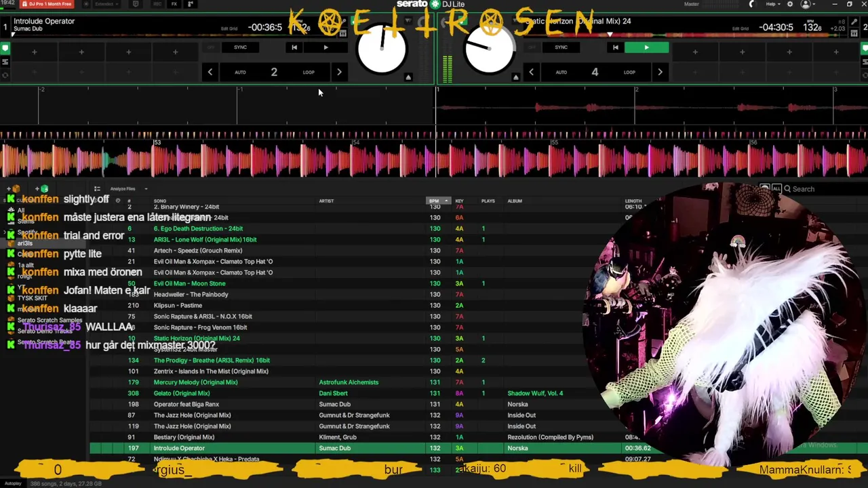The width and height of the screenshot is (868, 488).
Task: Sort library by PLAYS column
Action: coord(488,201)
